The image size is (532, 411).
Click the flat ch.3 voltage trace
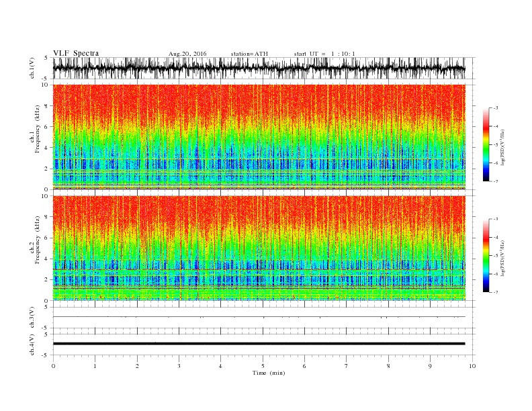point(259,317)
